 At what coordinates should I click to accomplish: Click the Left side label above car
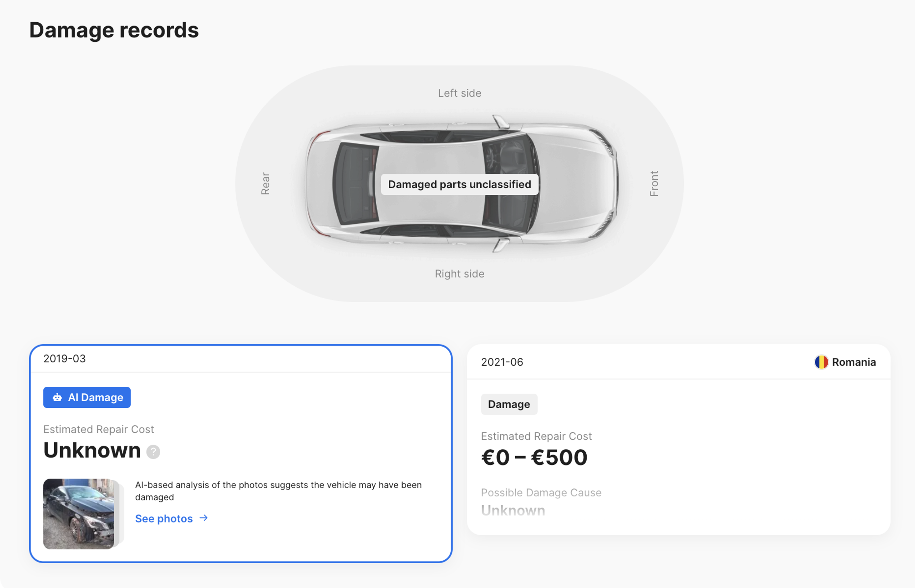459,93
